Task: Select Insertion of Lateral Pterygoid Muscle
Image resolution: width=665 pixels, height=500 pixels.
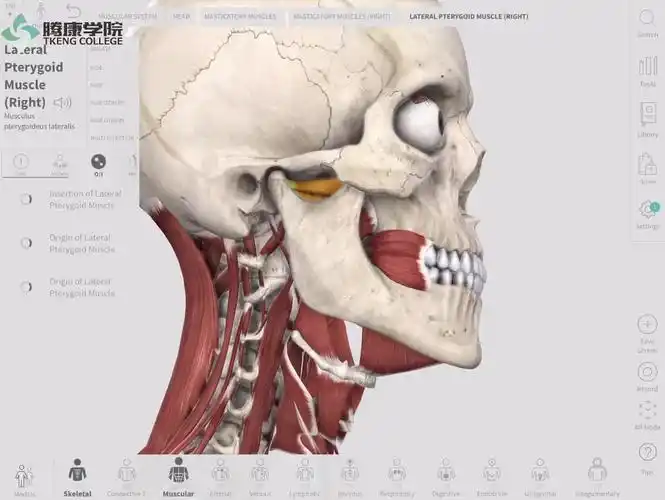Action: point(80,199)
